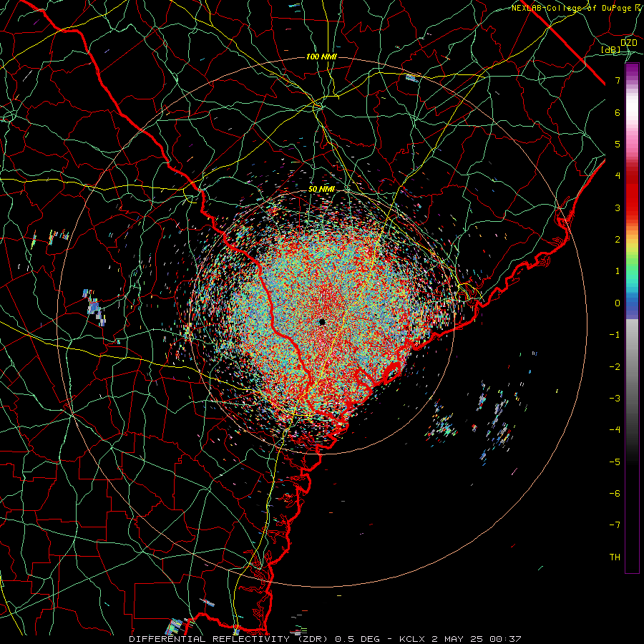Viewport: 644px width, 644px height.
Task: Click the "00:37" time stamp
Action: (x=505, y=639)
